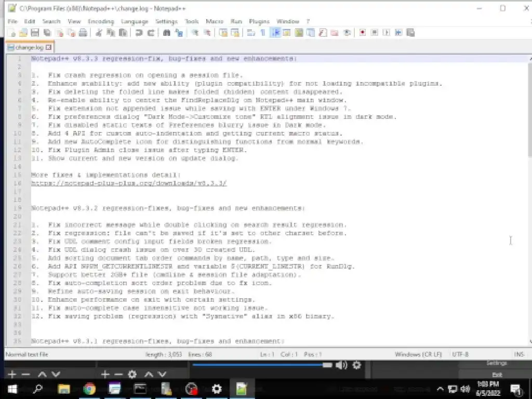The height and width of the screenshot is (399, 532).
Task: Click the 'Normal text file' status bar label
Action: (x=27, y=354)
